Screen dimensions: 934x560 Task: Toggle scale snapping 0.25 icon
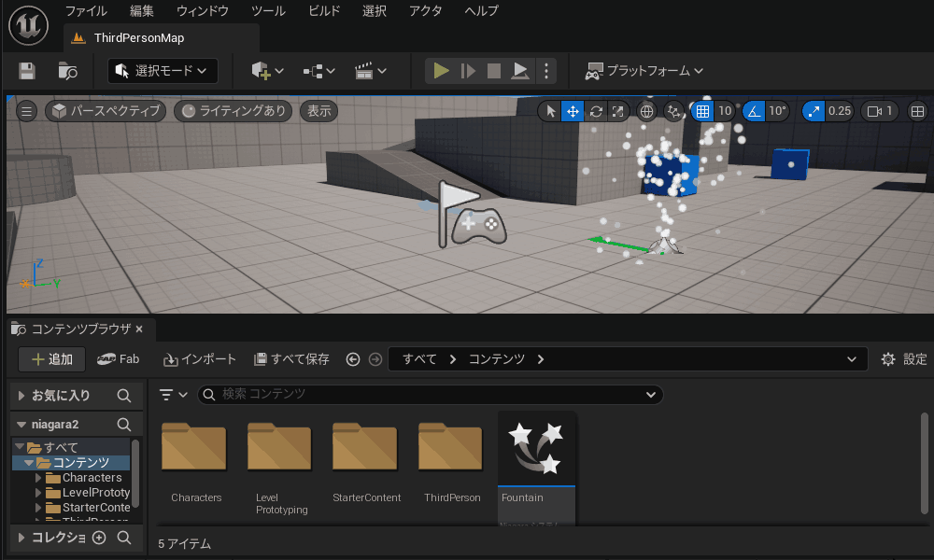(x=814, y=111)
